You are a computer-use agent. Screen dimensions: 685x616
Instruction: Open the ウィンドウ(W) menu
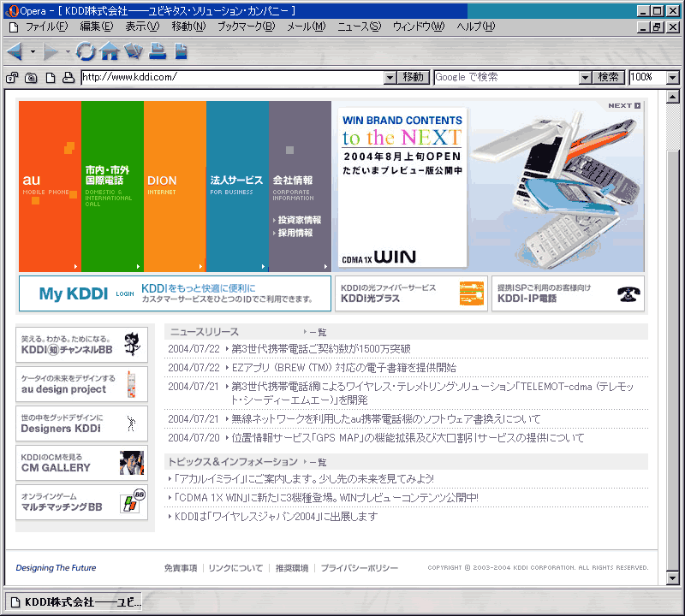tap(419, 27)
